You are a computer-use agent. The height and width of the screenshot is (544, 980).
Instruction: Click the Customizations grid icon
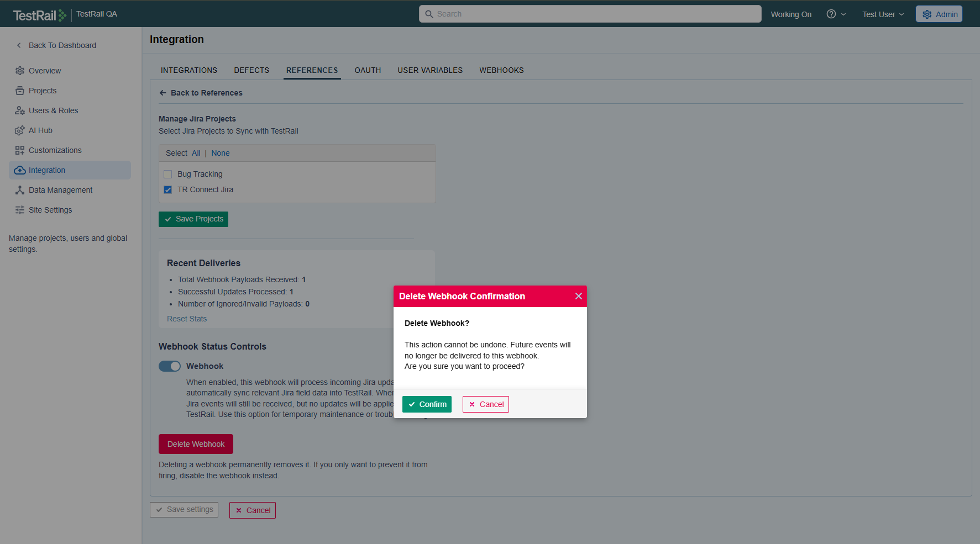pos(20,150)
